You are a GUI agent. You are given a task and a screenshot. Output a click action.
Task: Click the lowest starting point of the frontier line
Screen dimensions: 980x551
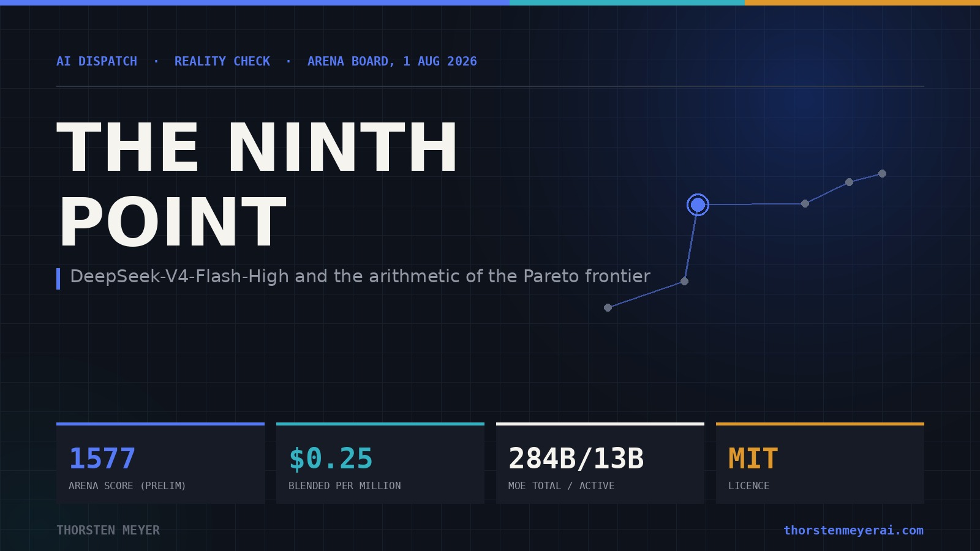point(608,307)
